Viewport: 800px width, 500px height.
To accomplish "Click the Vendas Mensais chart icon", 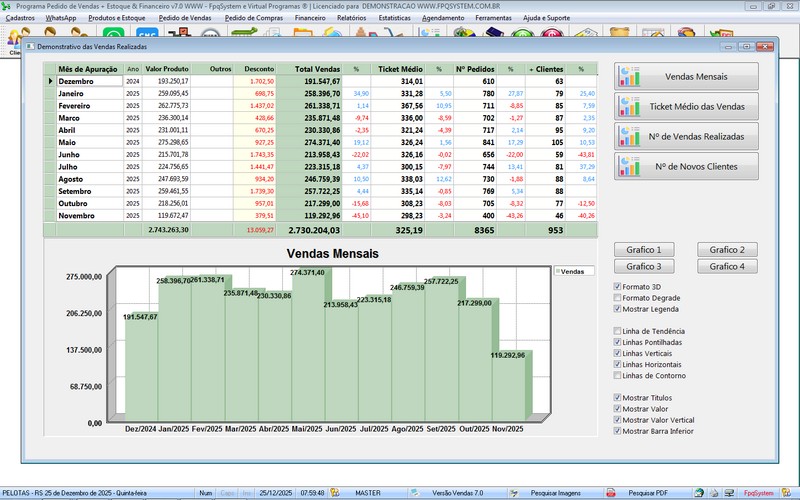I will point(630,77).
